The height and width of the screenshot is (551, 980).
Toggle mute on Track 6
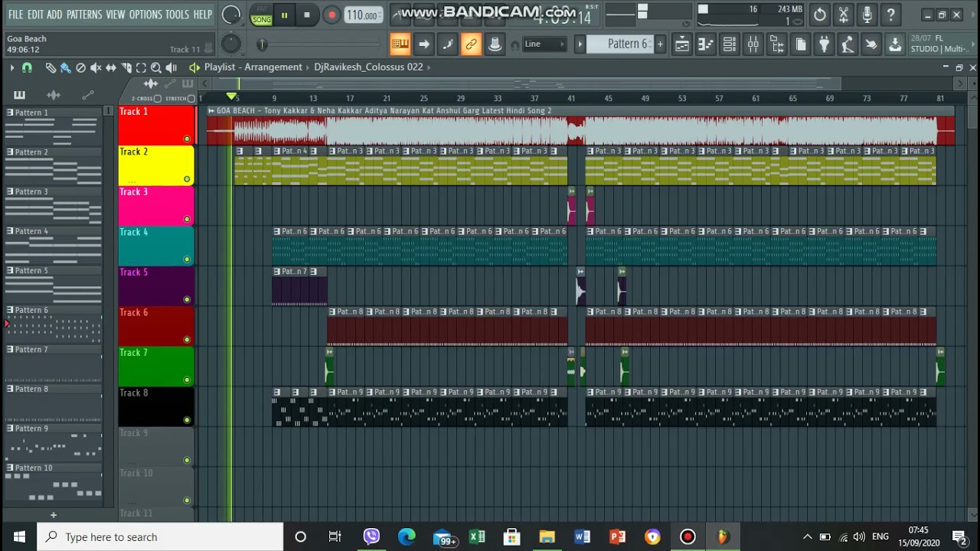click(x=187, y=340)
